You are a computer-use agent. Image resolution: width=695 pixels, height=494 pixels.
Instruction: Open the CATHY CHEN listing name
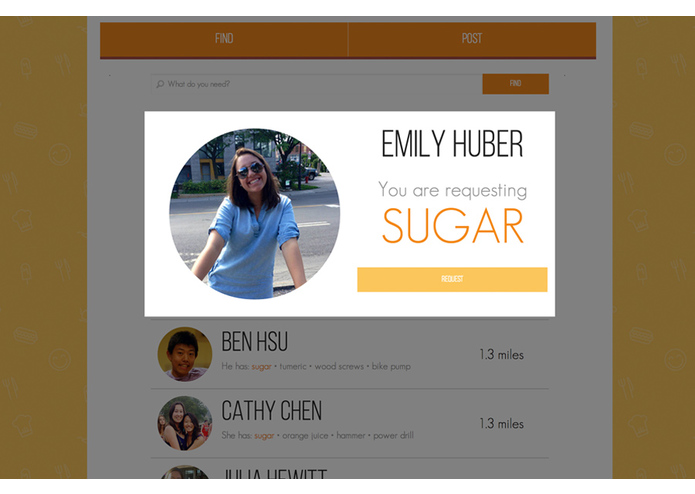click(x=271, y=411)
